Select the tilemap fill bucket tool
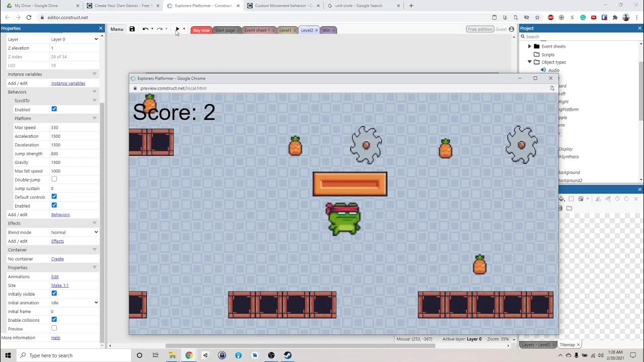The width and height of the screenshot is (644, 362). pos(561,199)
